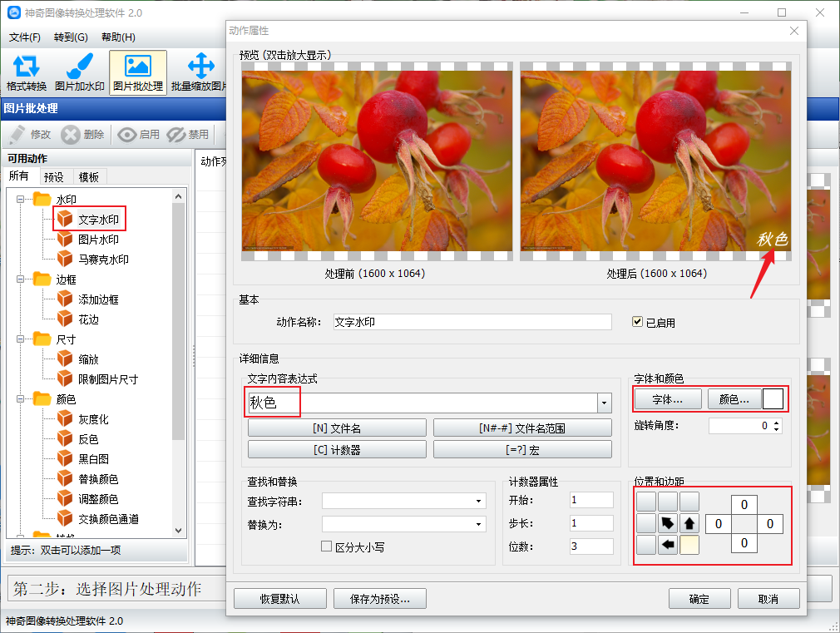Toggle the 已启用 enabled checkbox
The height and width of the screenshot is (633, 840).
click(638, 322)
